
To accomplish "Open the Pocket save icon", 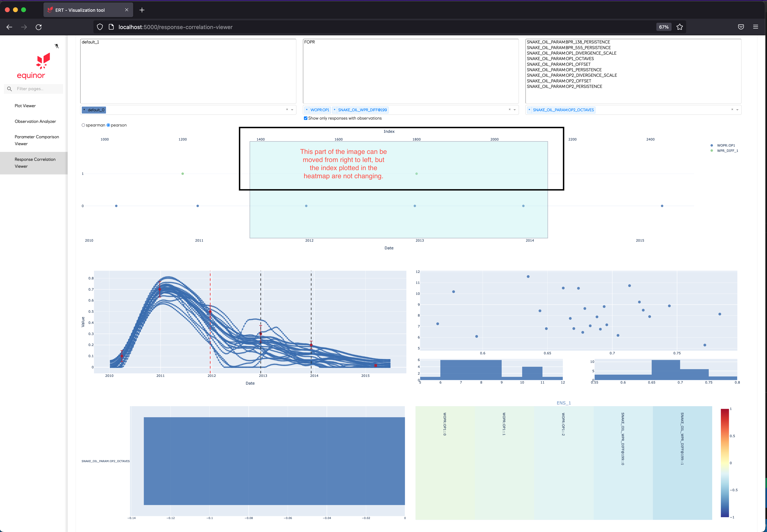I will [741, 27].
